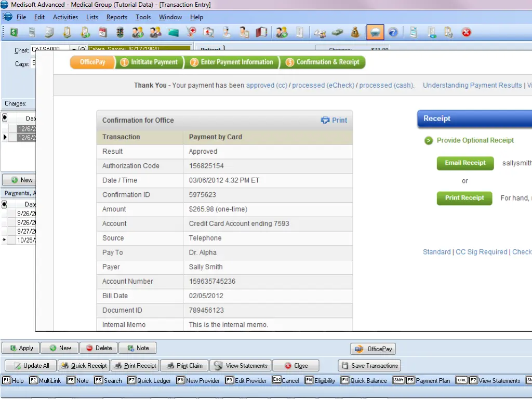Click the Note button beside Delete
Screen dimensions: 532x399
coord(137,348)
